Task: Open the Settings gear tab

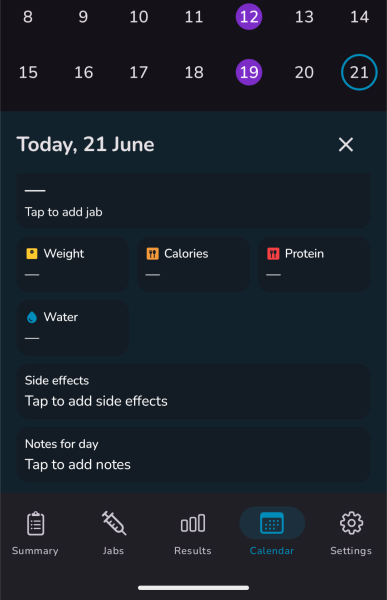Action: [351, 533]
